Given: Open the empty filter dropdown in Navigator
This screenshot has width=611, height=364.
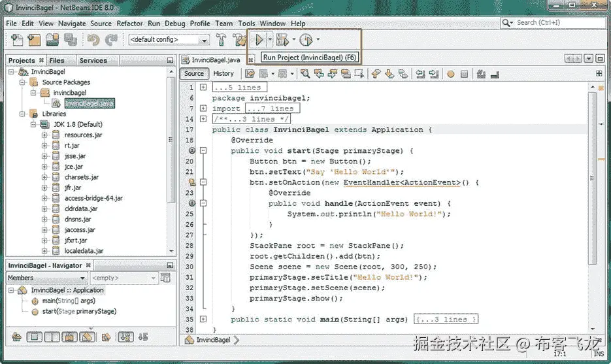Looking at the screenshot, I should [x=124, y=278].
